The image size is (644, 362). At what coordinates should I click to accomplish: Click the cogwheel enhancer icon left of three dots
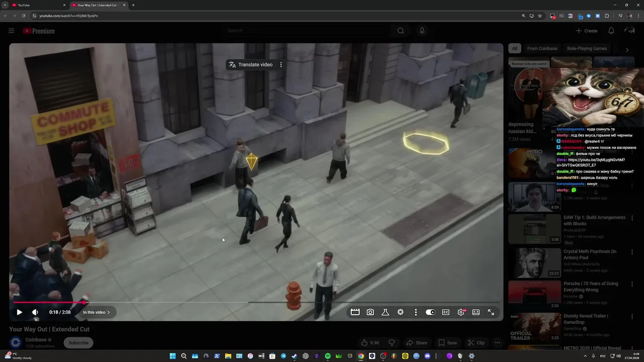[x=400, y=312]
